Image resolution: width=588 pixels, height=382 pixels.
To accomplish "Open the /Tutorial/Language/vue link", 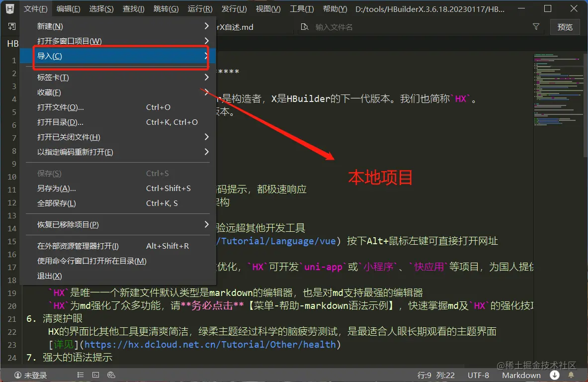I will pyautogui.click(x=276, y=241).
